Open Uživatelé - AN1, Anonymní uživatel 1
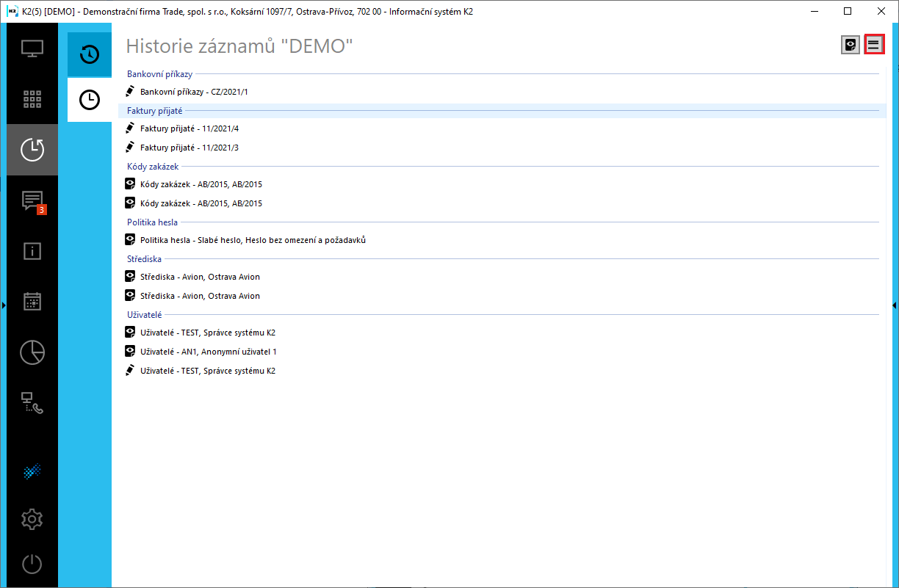 [208, 352]
